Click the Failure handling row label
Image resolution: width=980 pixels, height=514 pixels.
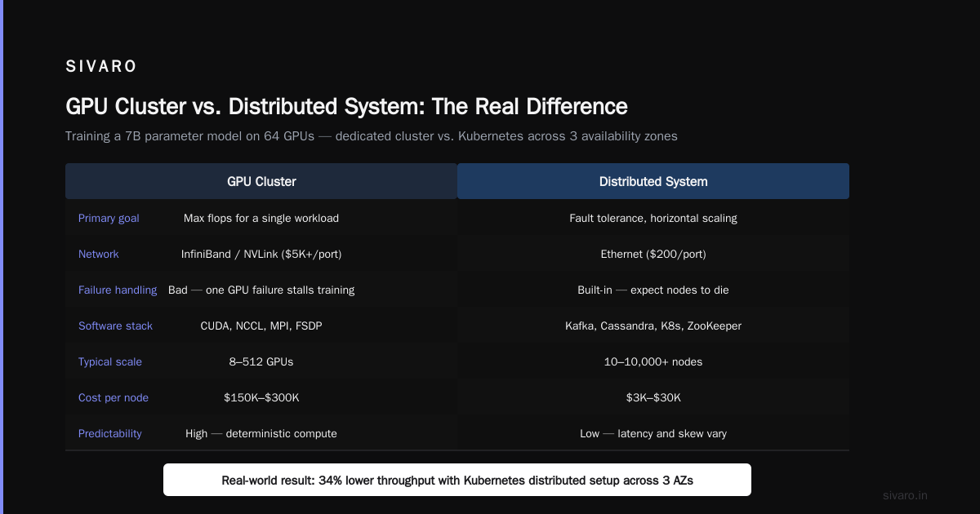[118, 290]
